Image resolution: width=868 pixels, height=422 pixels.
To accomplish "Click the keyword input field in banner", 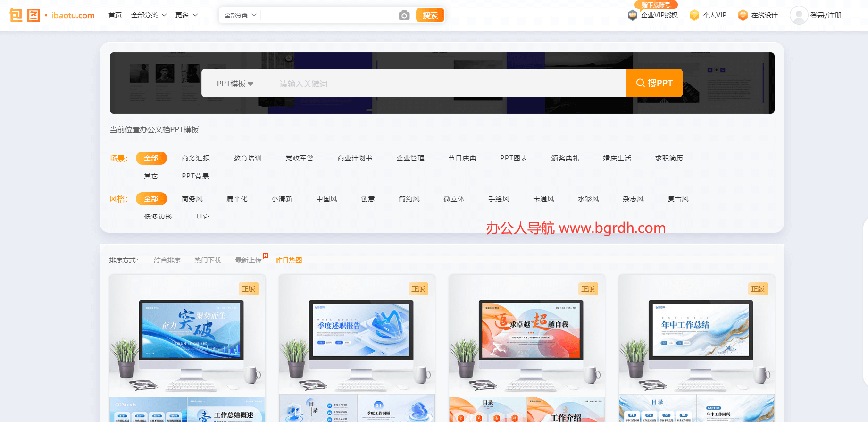I will (x=446, y=84).
